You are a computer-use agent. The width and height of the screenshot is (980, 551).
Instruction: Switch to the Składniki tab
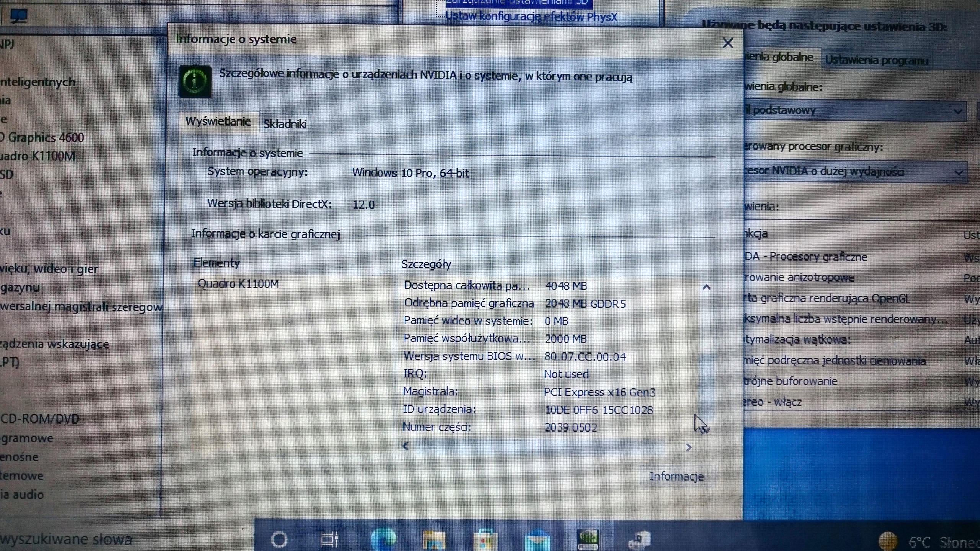(x=285, y=124)
